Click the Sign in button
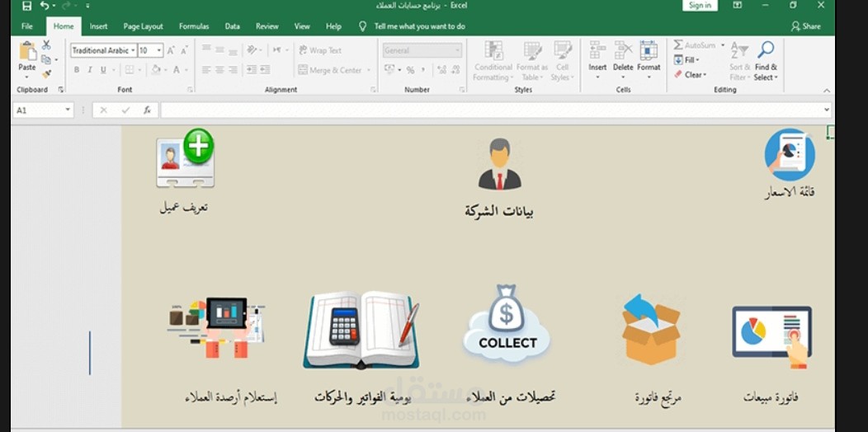This screenshot has width=868, height=432. (700, 6)
